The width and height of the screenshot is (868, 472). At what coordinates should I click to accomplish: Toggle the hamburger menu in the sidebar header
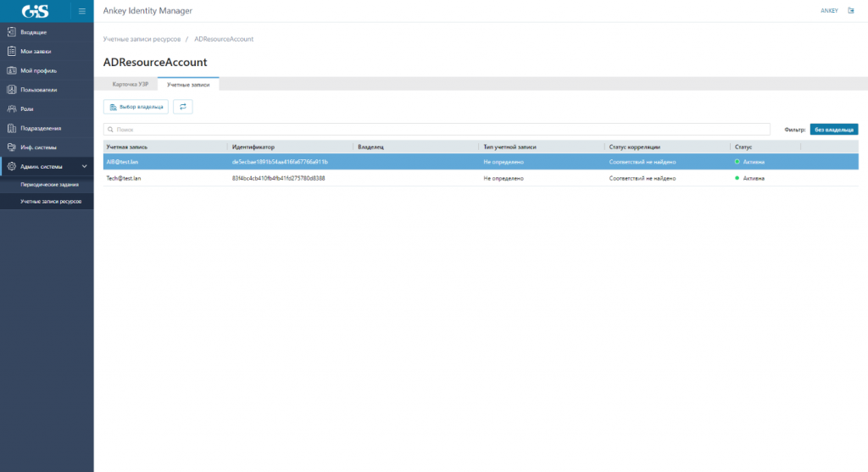tap(82, 11)
